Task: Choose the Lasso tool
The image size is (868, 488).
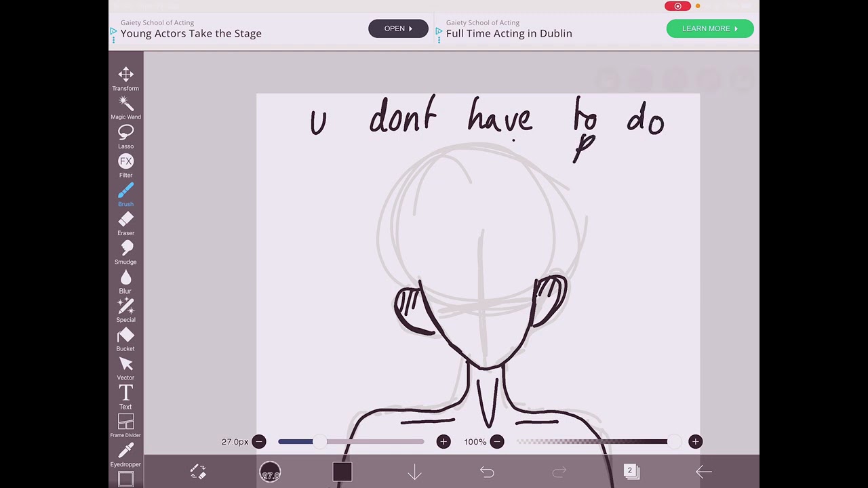Action: (125, 137)
